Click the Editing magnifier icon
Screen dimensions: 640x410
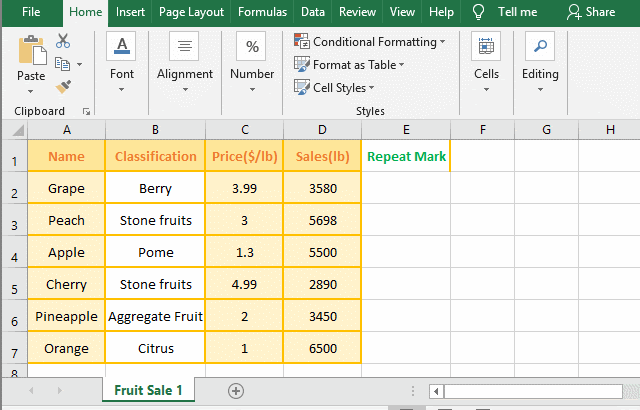pyautogui.click(x=540, y=46)
